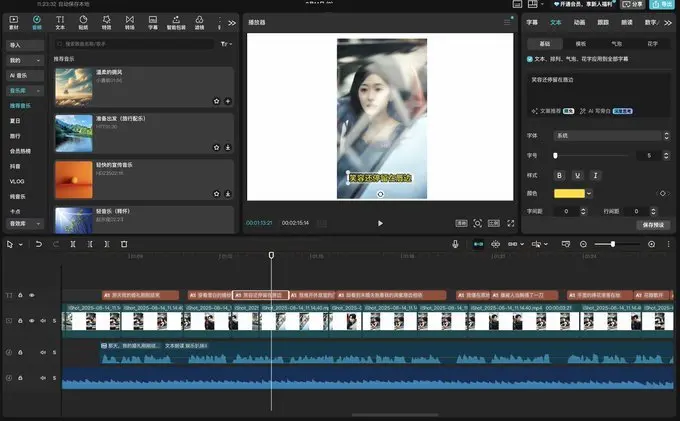Click the 导出 export button

coord(661,4)
